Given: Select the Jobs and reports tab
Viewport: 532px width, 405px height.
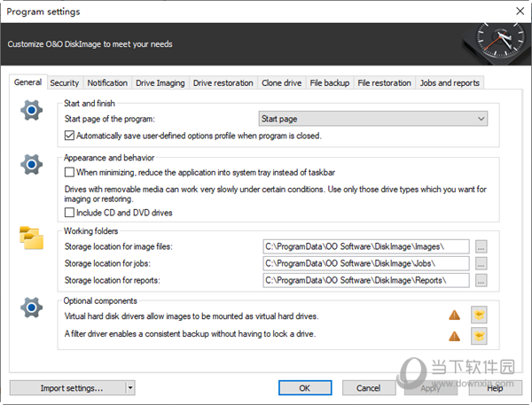Looking at the screenshot, I should (450, 82).
